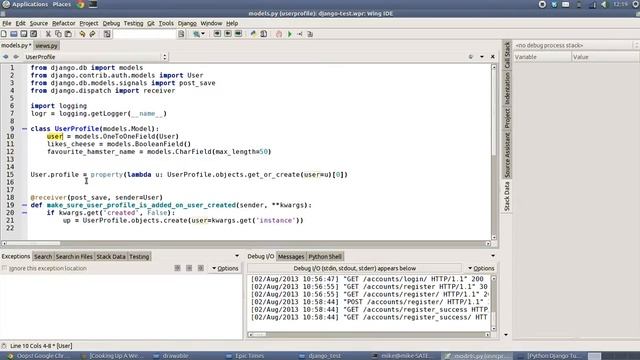
Task: Click inside the toolbar search field
Action: [x=145, y=34]
